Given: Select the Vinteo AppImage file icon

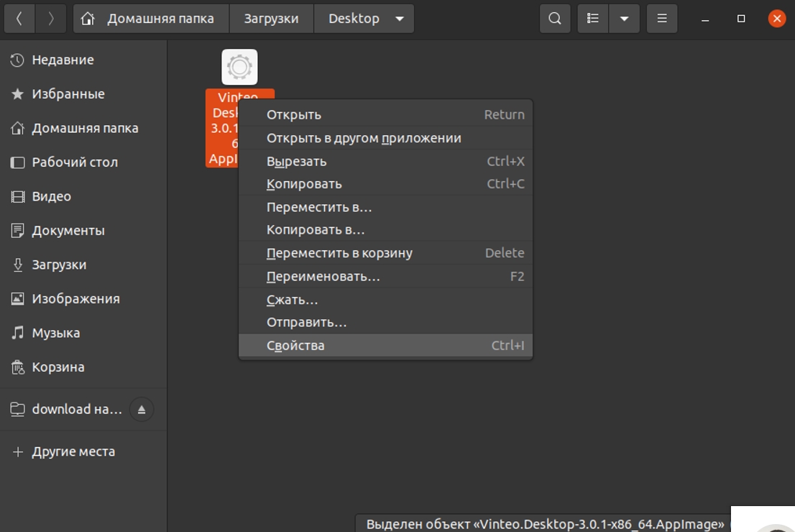Looking at the screenshot, I should tap(239, 67).
